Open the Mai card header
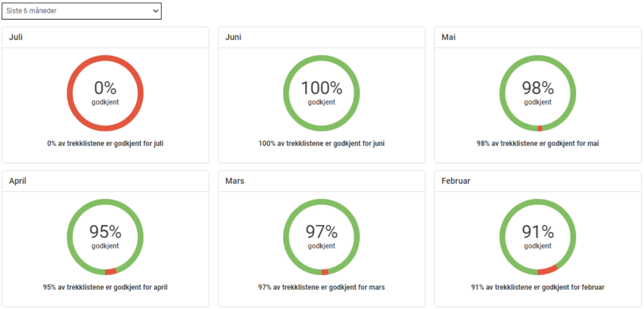 point(538,37)
